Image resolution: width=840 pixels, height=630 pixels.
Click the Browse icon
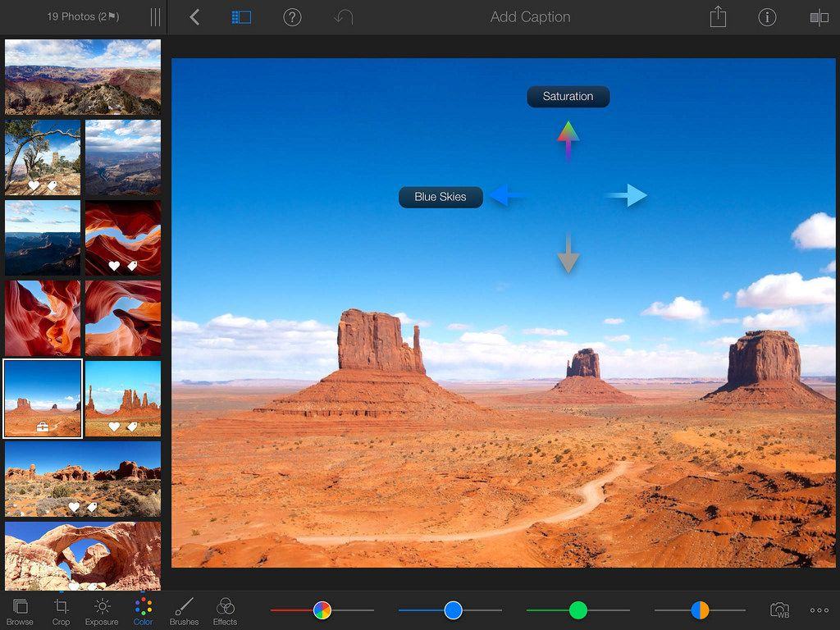(20, 611)
